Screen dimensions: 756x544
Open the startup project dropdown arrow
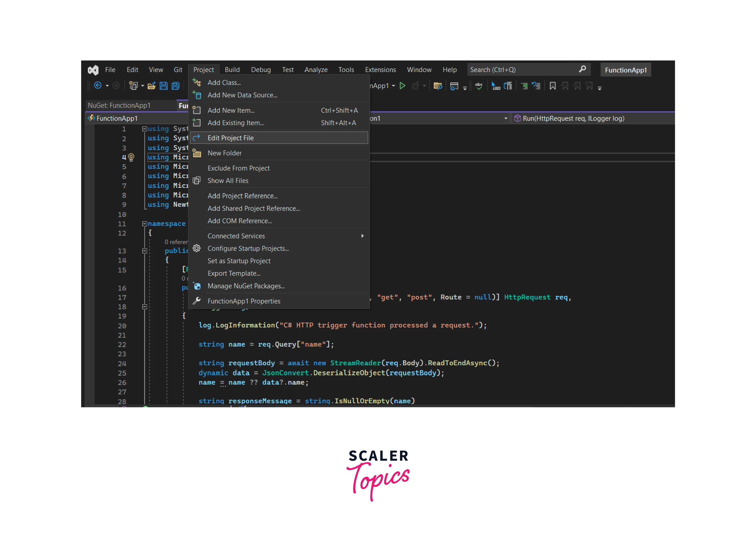(394, 86)
